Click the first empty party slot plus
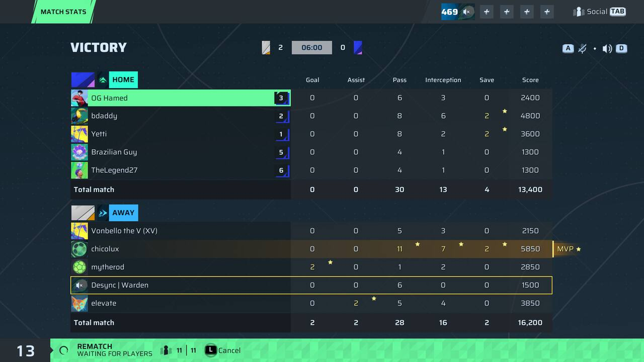 pos(487,12)
